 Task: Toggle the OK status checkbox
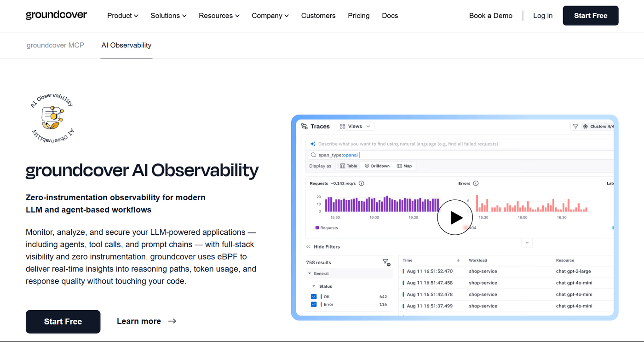[314, 296]
